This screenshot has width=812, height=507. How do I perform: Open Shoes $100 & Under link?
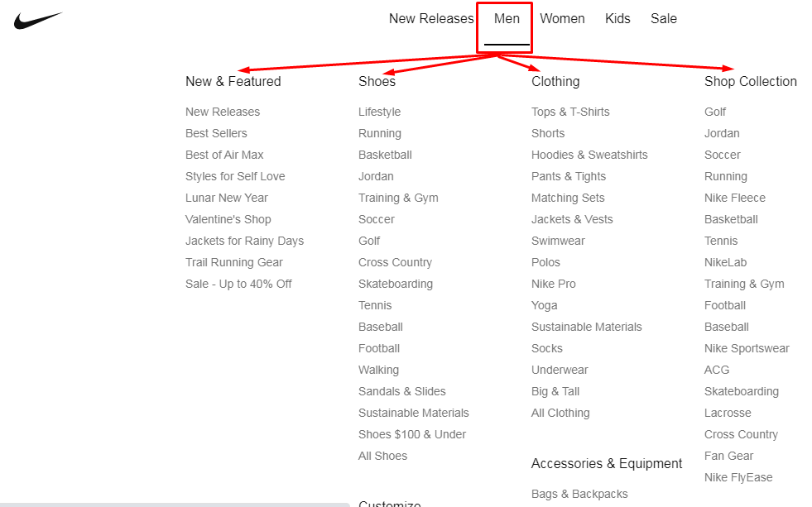(411, 434)
